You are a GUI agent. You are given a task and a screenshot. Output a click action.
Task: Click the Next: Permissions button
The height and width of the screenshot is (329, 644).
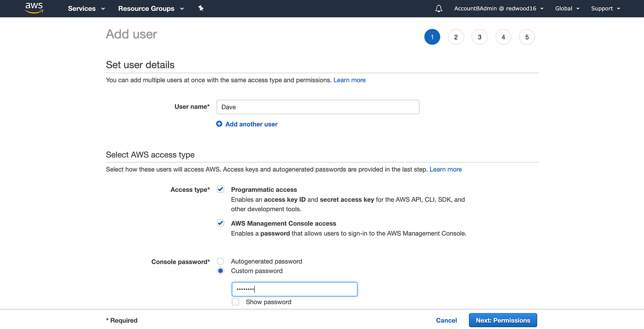click(503, 320)
